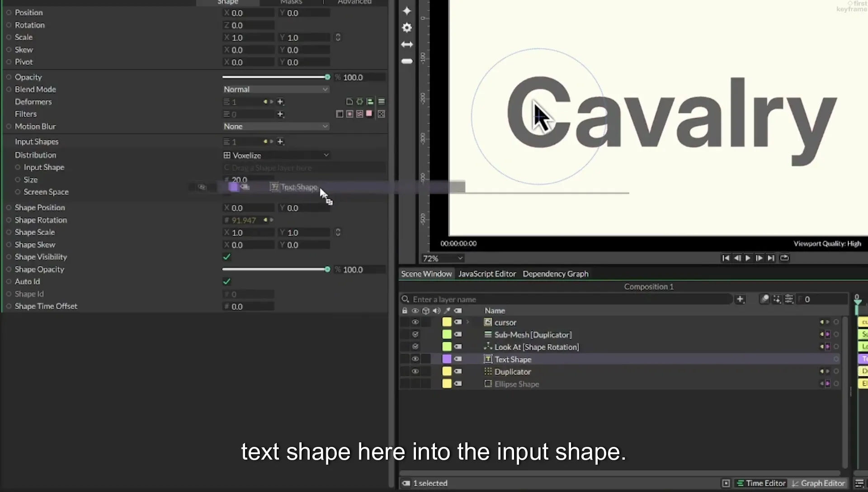
Task: Click the Scale proportional-link icon
Action: 338,37
